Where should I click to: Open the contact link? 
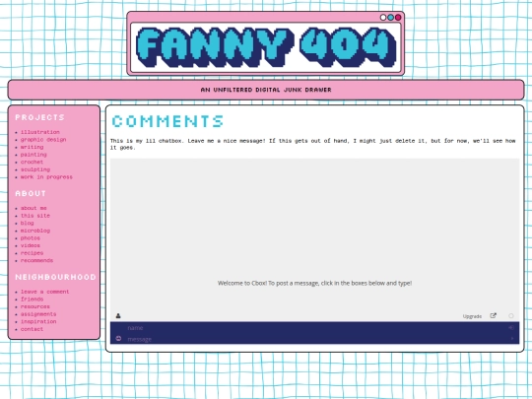[32, 329]
